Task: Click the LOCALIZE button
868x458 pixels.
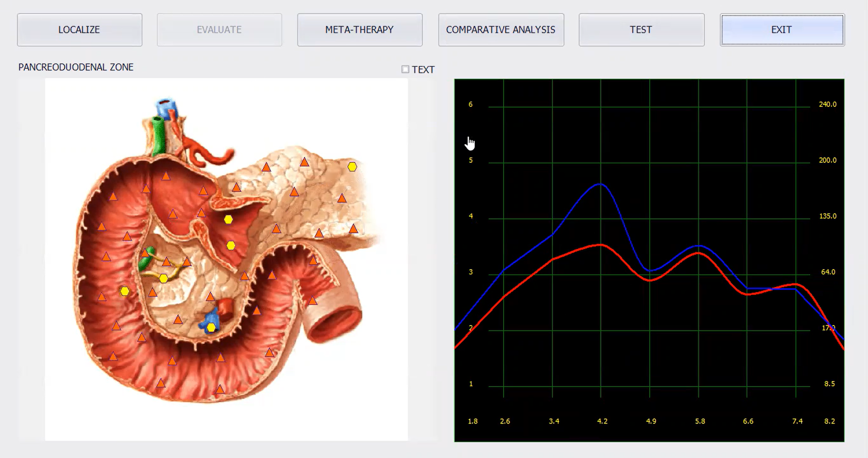Action: [80, 30]
